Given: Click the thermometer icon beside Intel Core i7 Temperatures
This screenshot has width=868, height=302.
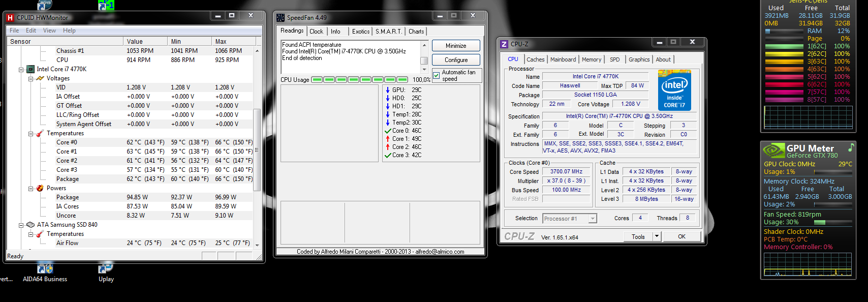Looking at the screenshot, I should 40,133.
